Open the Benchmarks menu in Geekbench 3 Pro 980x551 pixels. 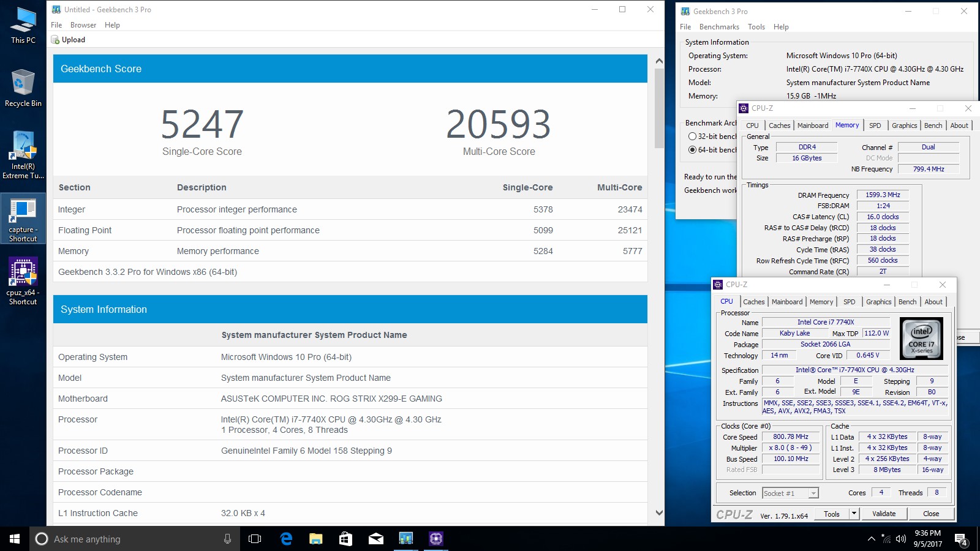(x=719, y=27)
